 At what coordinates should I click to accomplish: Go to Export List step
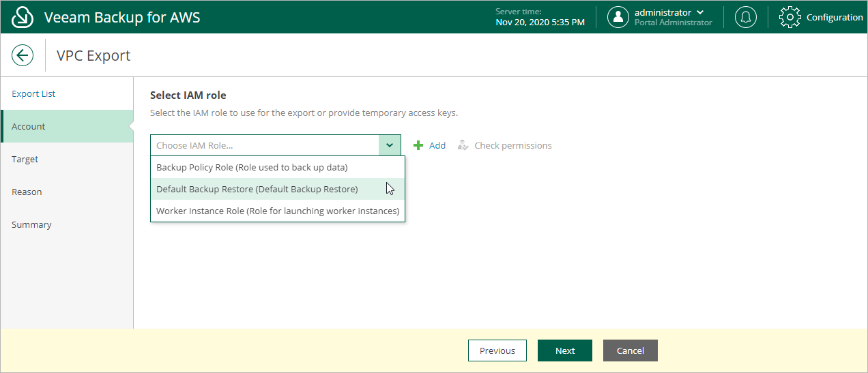coord(33,93)
